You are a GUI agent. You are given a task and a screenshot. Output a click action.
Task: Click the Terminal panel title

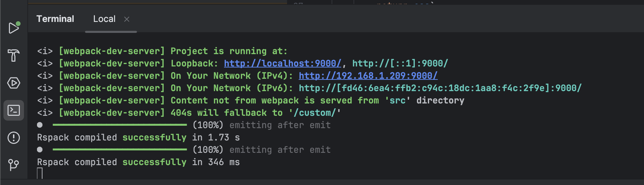pos(55,19)
